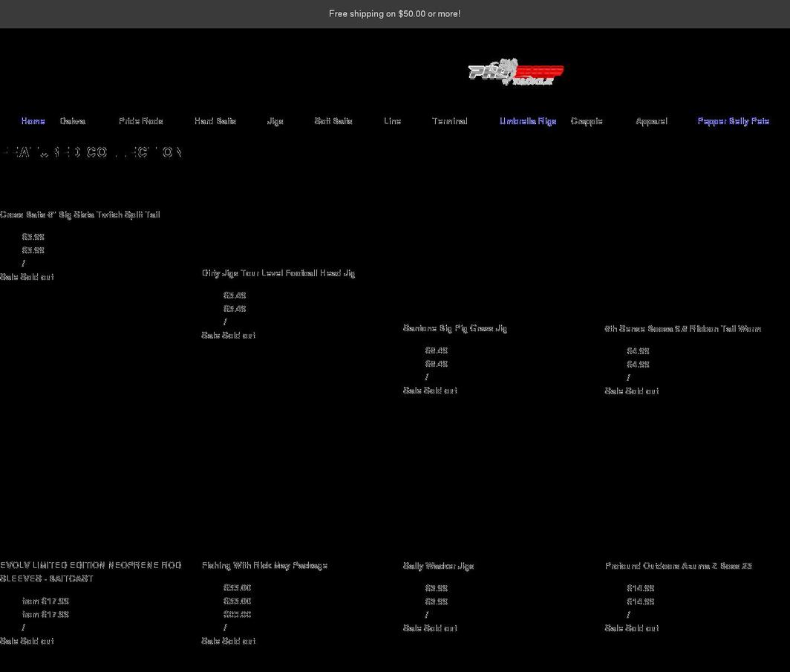View Profound Outdoors Azuma Z Boss 23
The width and height of the screenshot is (790, 672).
click(678, 565)
